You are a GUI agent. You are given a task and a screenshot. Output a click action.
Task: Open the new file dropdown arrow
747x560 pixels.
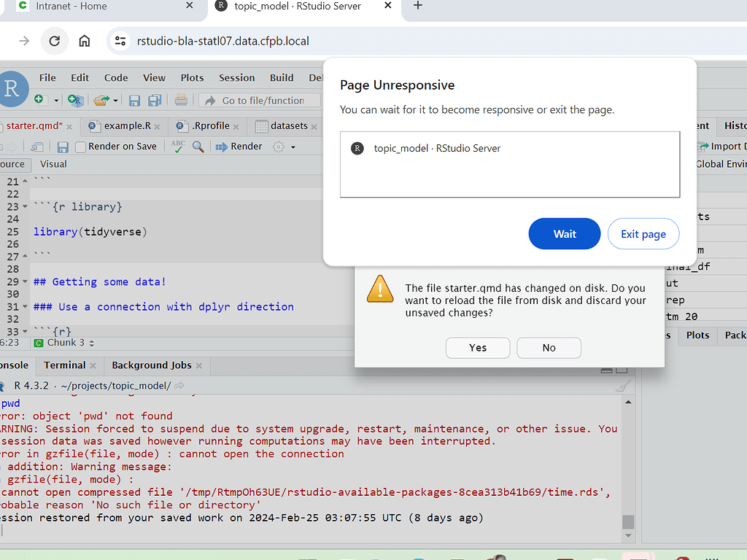pyautogui.click(x=55, y=100)
